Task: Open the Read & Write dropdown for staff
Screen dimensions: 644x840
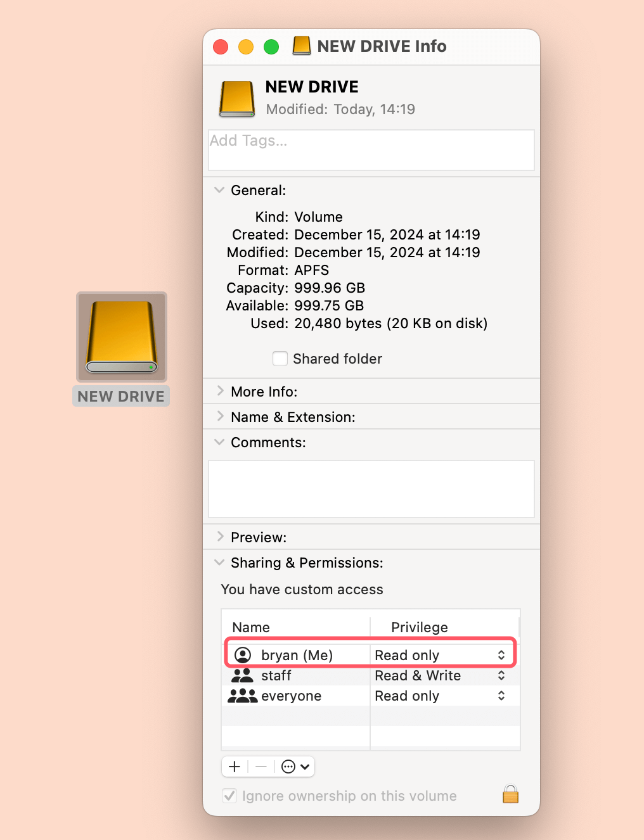Action: pos(442,675)
